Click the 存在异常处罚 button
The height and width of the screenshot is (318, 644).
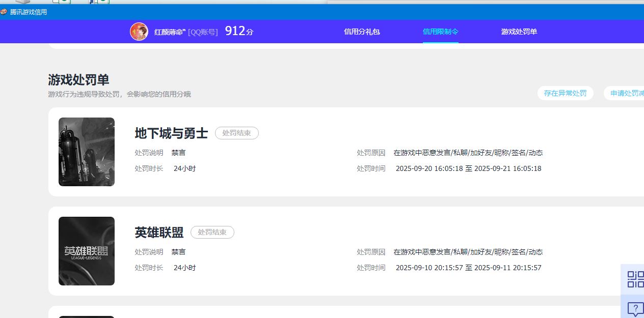pos(566,93)
